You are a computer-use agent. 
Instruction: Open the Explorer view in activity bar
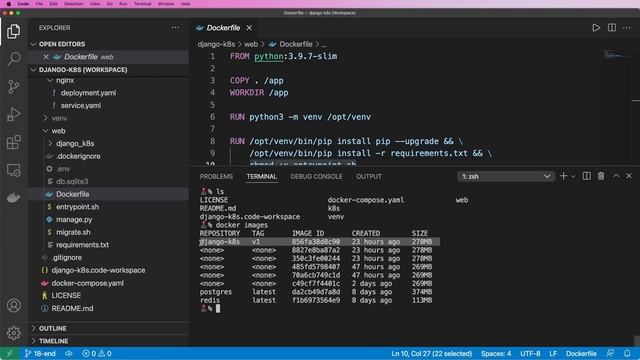point(13,31)
